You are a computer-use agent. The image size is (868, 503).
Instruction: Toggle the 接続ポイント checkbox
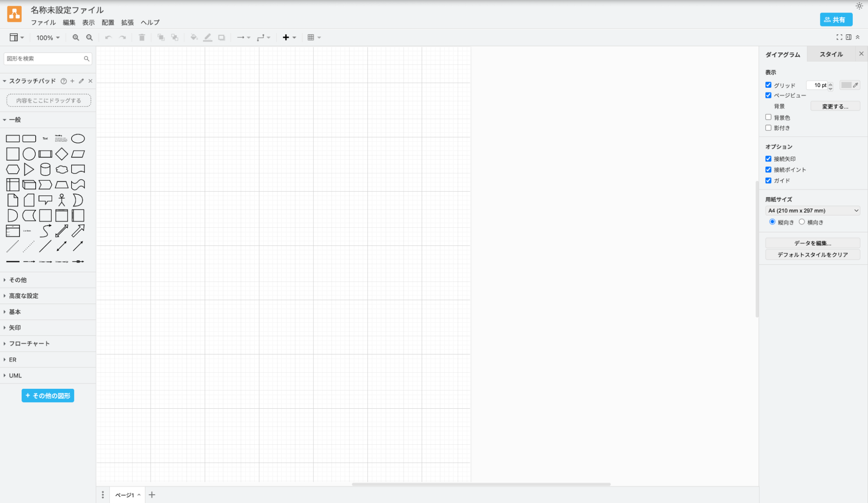click(x=768, y=170)
